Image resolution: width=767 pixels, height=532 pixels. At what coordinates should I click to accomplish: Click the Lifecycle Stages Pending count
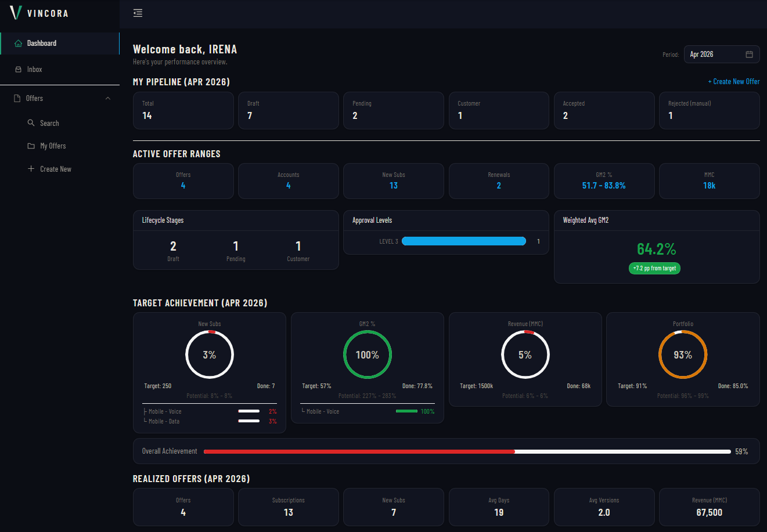[x=236, y=246]
